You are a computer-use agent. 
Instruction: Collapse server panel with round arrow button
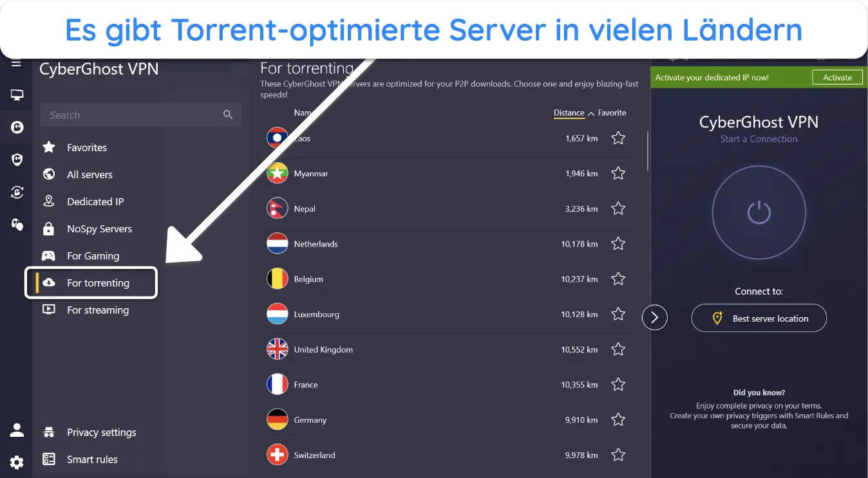pyautogui.click(x=655, y=317)
